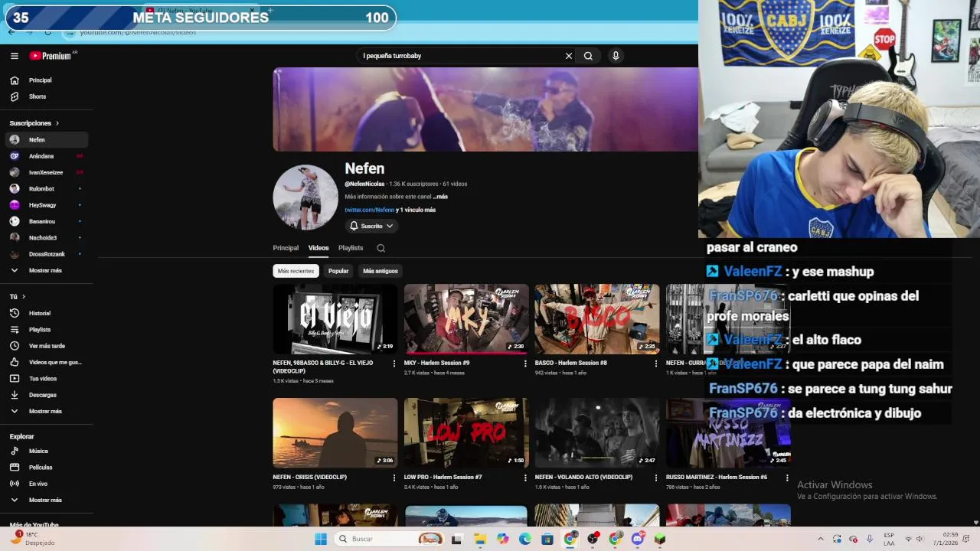980x551 pixels.
Task: Filter by Más recientes
Action: click(x=296, y=271)
